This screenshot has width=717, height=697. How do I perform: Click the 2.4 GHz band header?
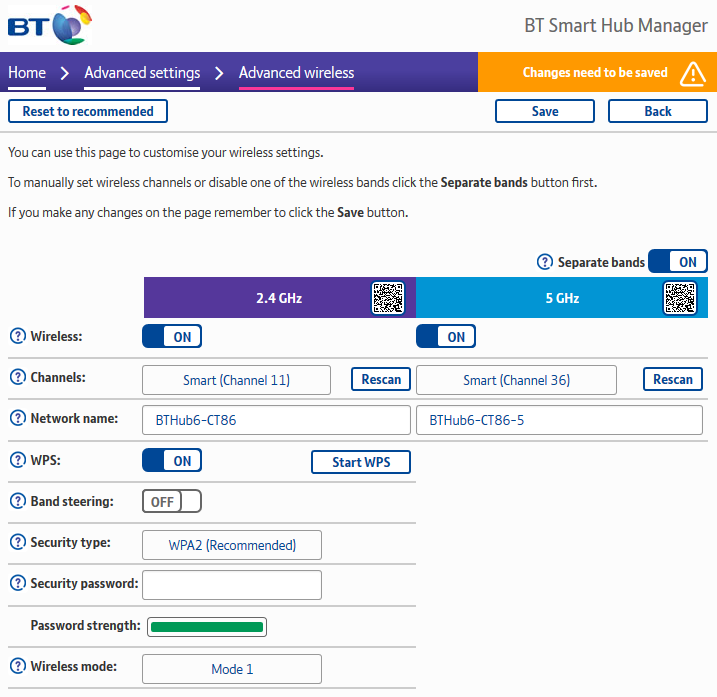click(279, 298)
